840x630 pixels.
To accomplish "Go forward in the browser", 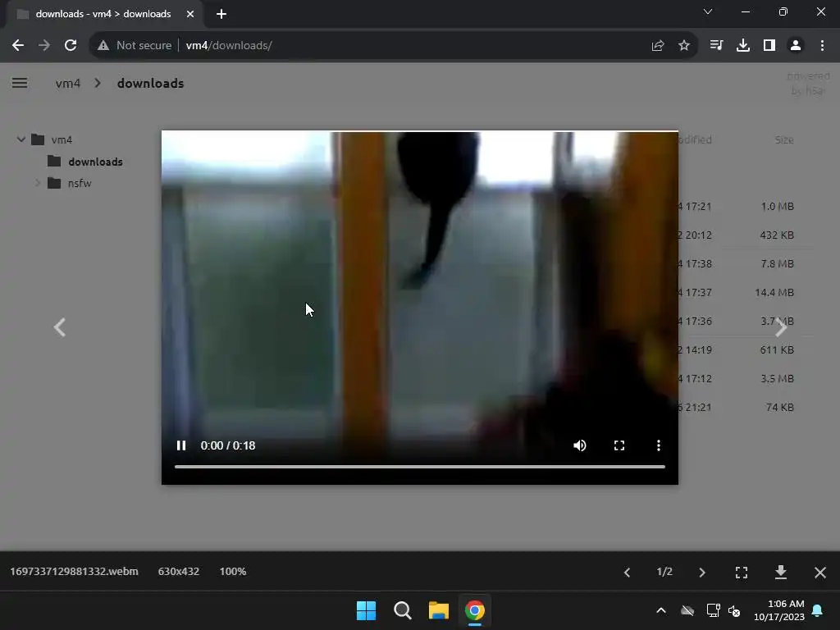I will click(44, 46).
